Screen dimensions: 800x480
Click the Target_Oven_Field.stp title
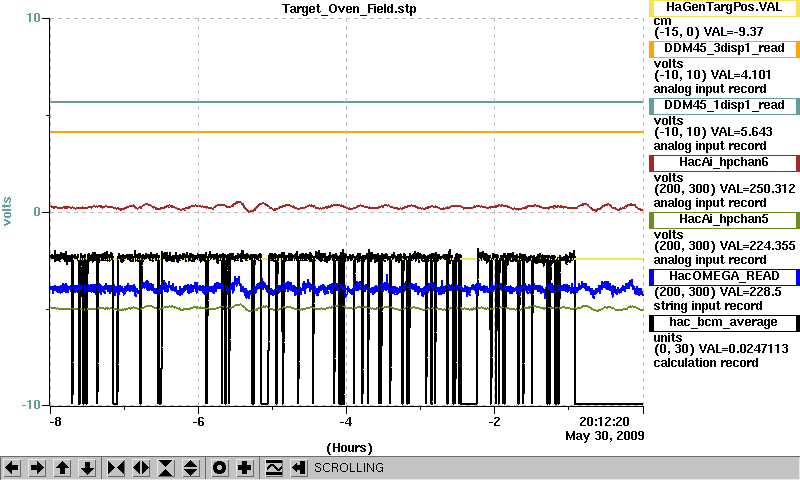click(x=349, y=9)
